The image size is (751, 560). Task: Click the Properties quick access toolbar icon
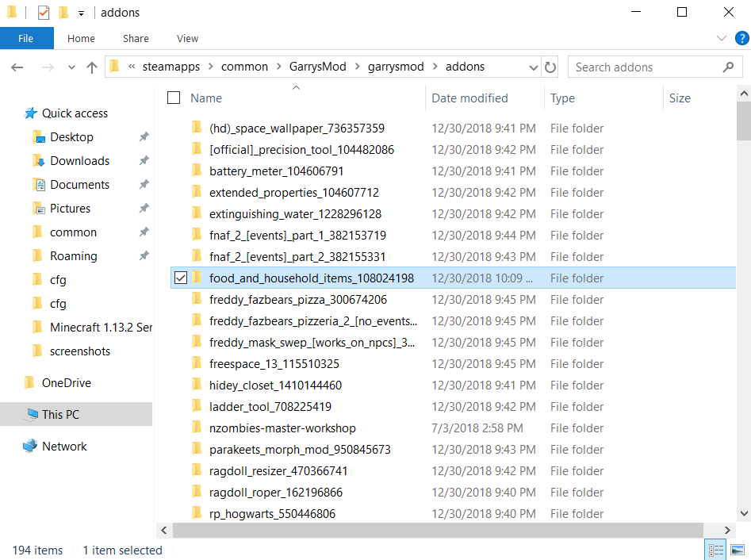pyautogui.click(x=44, y=13)
